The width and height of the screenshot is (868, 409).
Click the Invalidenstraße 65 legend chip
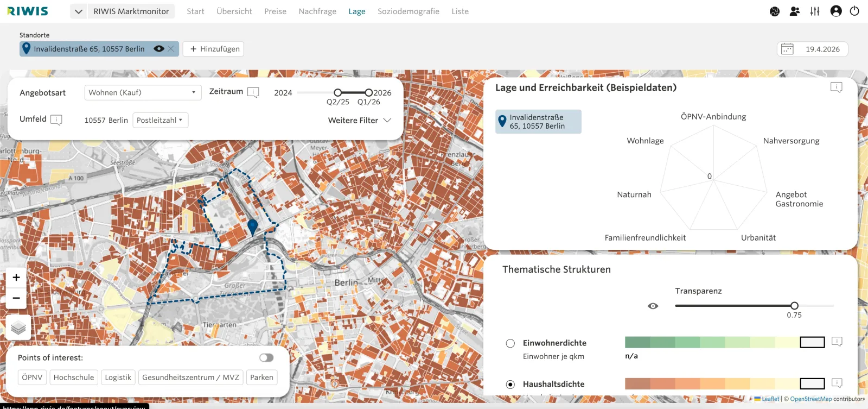point(538,122)
